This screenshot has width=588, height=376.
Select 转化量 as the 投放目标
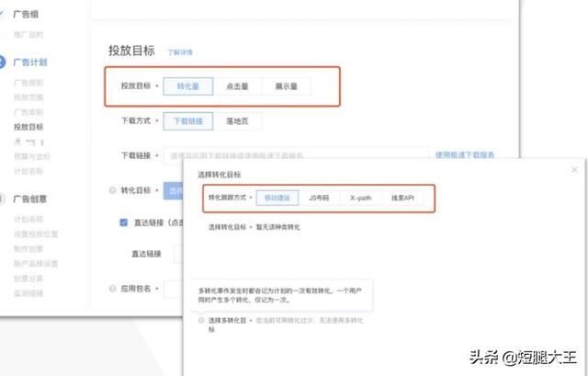[188, 86]
